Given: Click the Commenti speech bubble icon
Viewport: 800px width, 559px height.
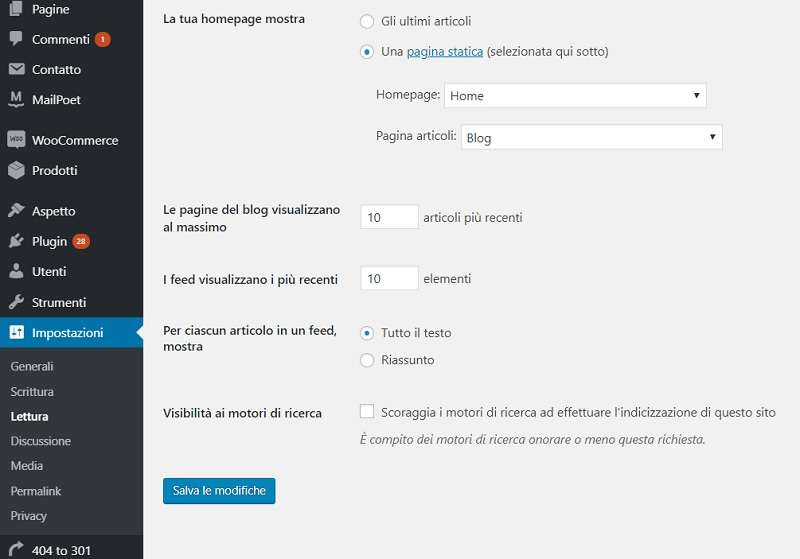Looking at the screenshot, I should click(x=15, y=40).
